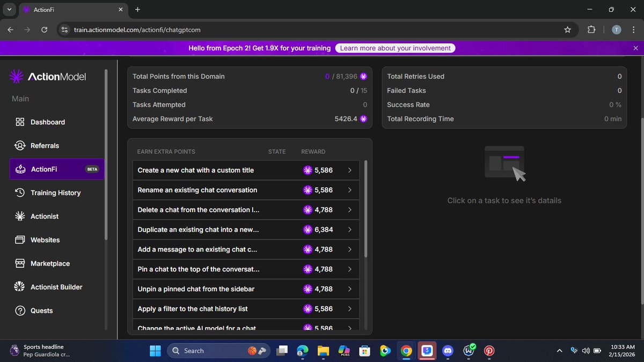The width and height of the screenshot is (644, 362).
Task: Select the ActionFi browser tab
Action: pyautogui.click(x=72, y=10)
